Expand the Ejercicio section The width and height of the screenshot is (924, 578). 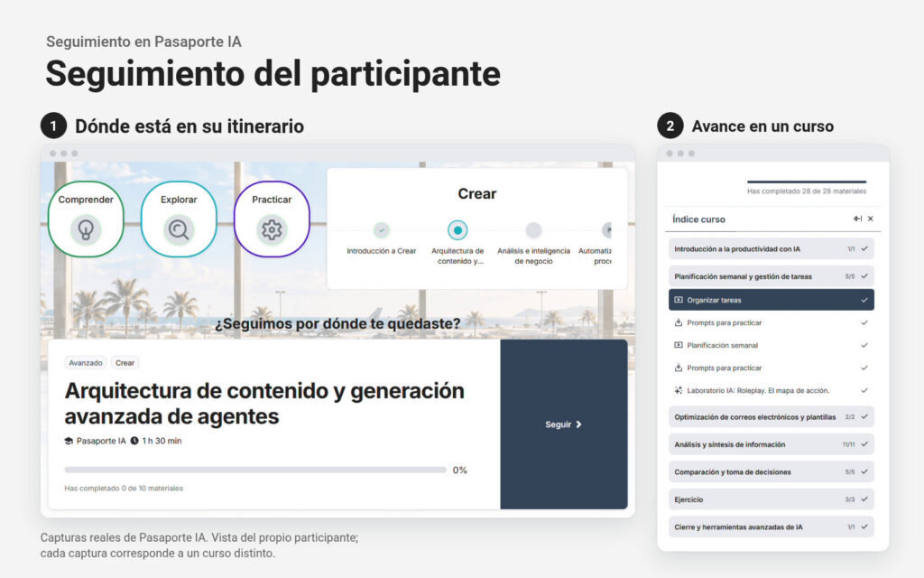click(772, 499)
